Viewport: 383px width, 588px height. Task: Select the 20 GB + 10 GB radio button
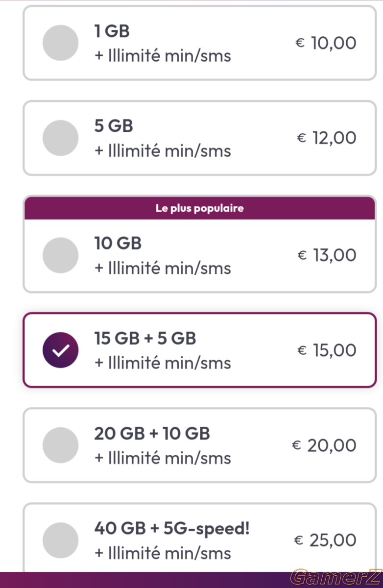pyautogui.click(x=61, y=445)
